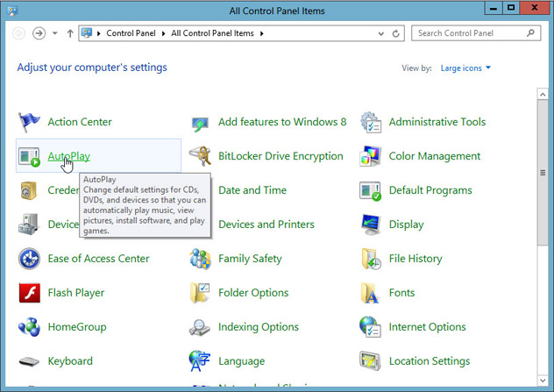Select All Control Panel Items breadcrumb
Image resolution: width=554 pixels, height=392 pixels.
coord(212,33)
